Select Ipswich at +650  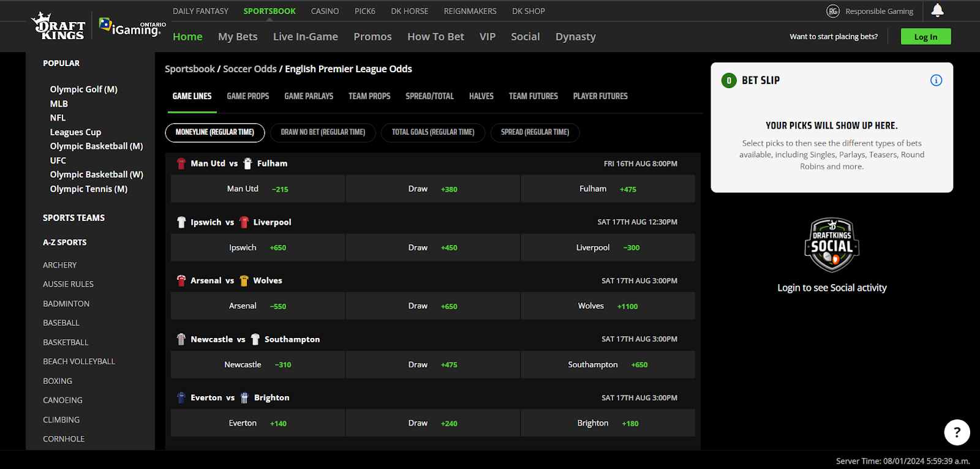[x=258, y=247]
